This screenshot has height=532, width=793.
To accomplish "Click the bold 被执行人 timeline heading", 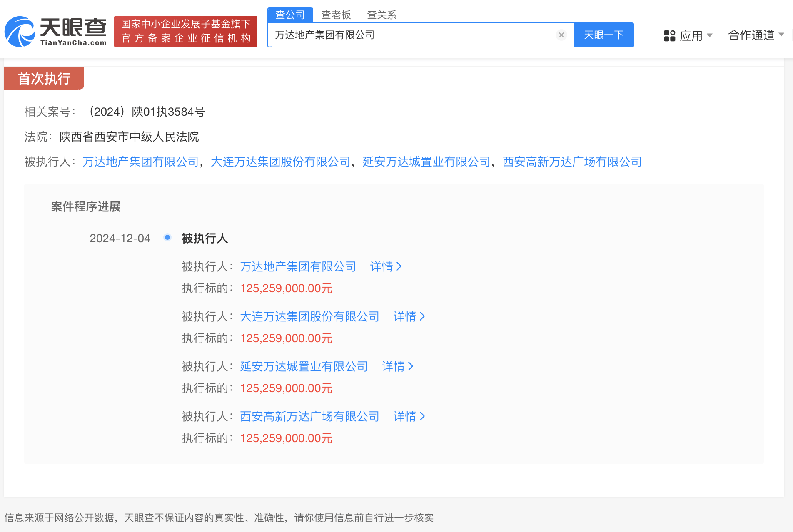I will (205, 238).
